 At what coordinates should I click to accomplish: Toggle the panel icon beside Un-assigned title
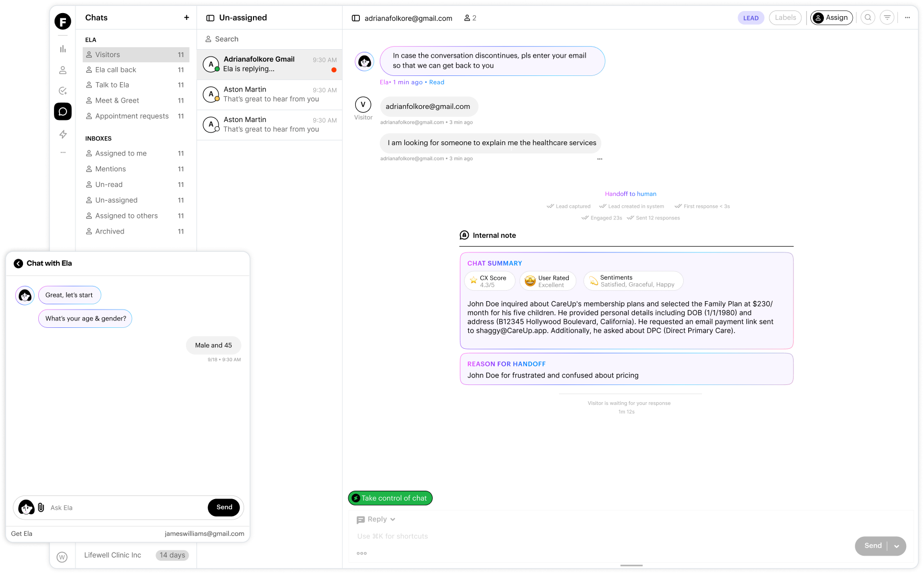click(x=210, y=18)
